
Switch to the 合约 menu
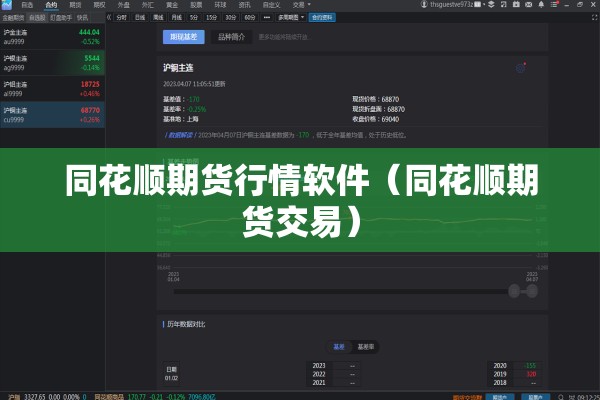(x=51, y=5)
